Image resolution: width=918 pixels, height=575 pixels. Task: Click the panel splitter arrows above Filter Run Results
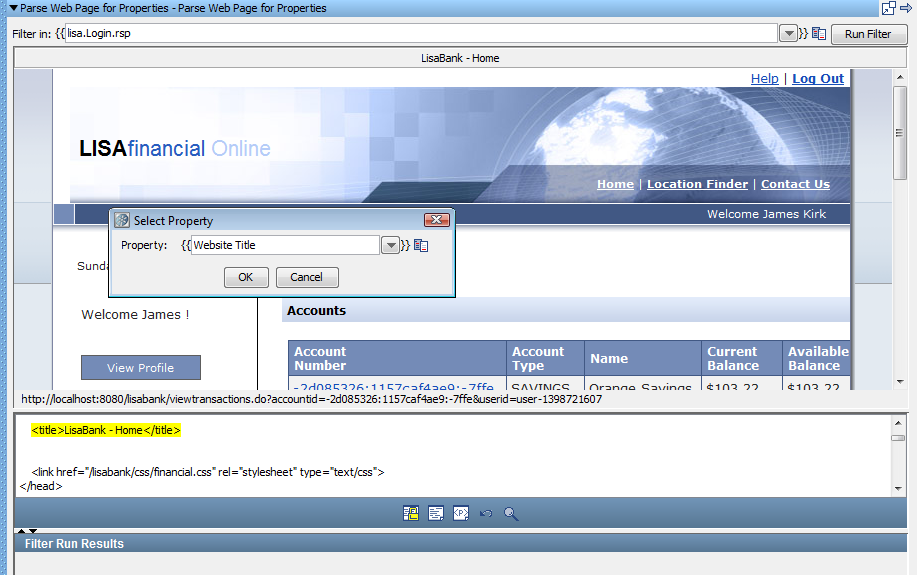(27, 530)
